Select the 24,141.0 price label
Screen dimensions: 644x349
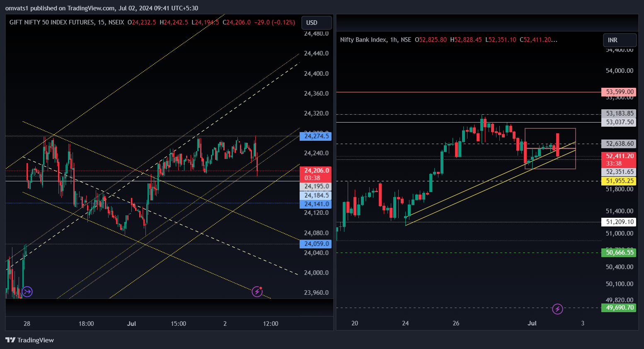tap(316, 204)
